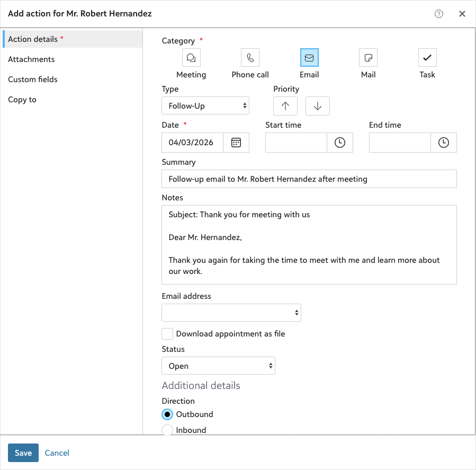Click the Save button
This screenshot has width=476, height=470.
(23, 453)
